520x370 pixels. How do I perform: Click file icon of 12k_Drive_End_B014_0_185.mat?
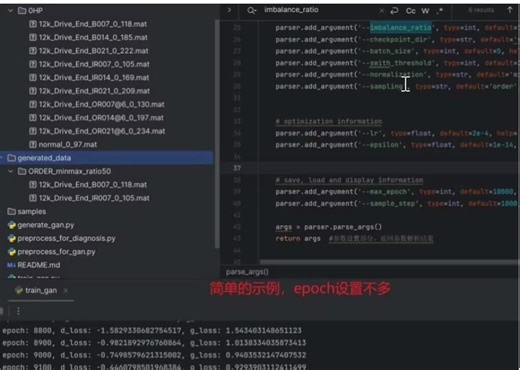point(33,37)
